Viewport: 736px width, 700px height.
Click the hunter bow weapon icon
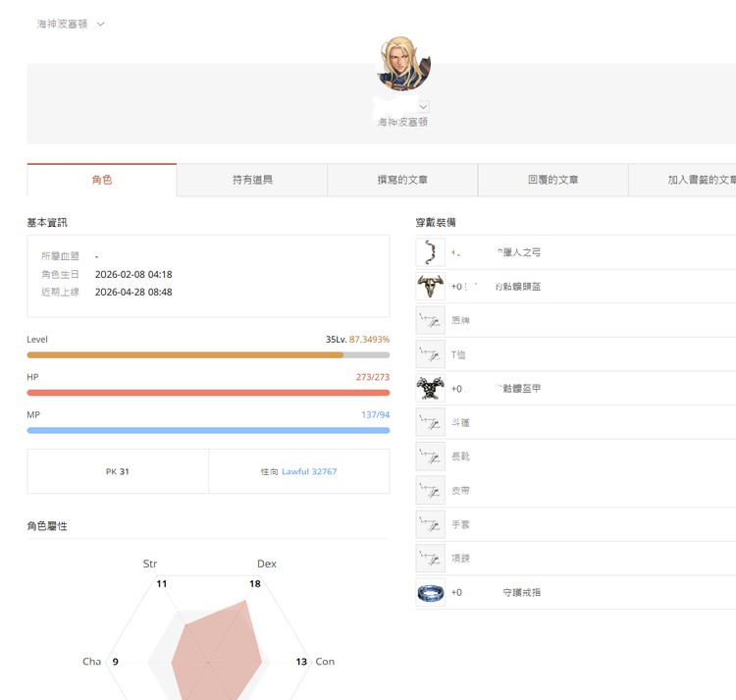click(430, 252)
